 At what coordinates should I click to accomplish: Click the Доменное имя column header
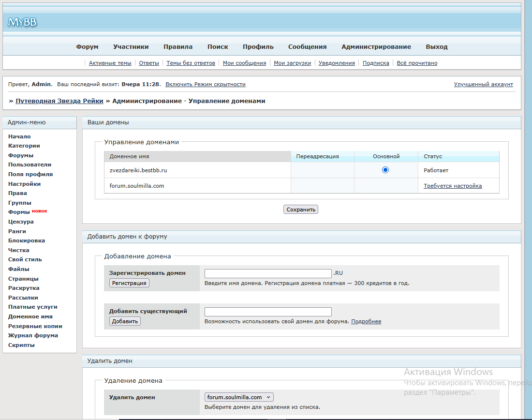coord(197,156)
